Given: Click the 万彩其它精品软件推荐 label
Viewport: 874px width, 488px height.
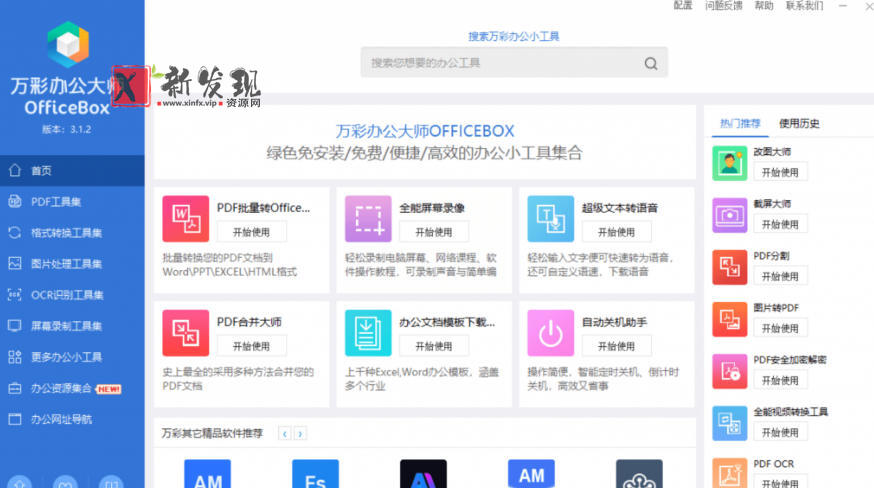Looking at the screenshot, I should point(212,433).
